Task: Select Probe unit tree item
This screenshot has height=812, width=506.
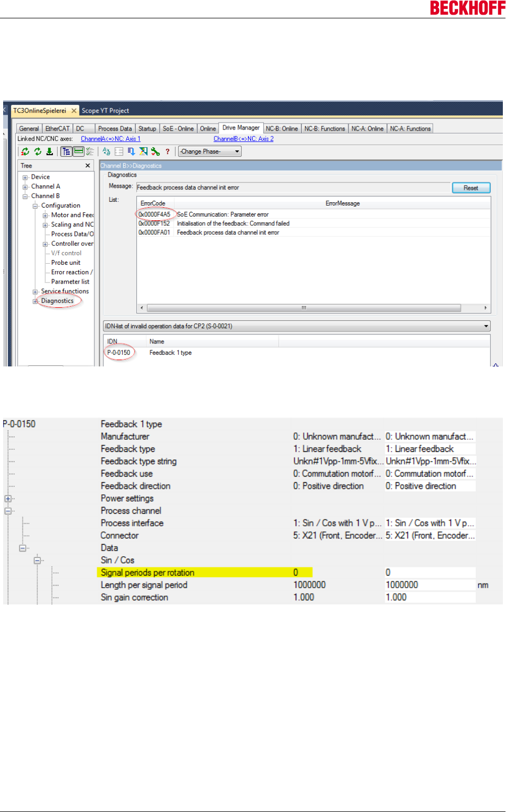Action: click(x=66, y=263)
